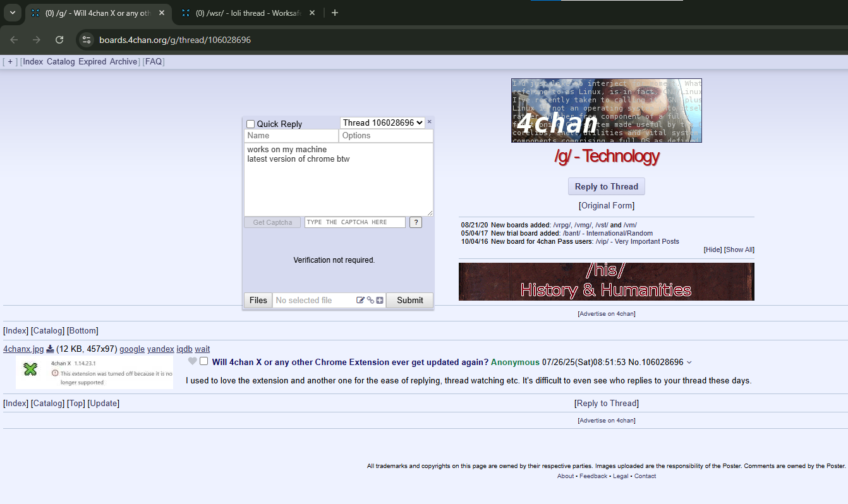The height and width of the screenshot is (504, 848).
Task: Open the 4chanx.jpg file link
Action: coord(23,349)
